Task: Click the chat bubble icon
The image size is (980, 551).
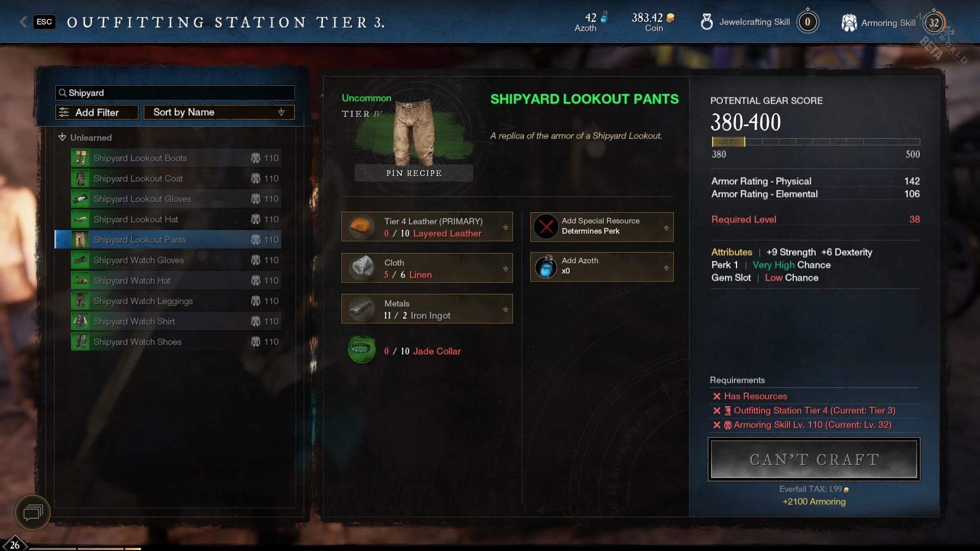Action: click(33, 512)
